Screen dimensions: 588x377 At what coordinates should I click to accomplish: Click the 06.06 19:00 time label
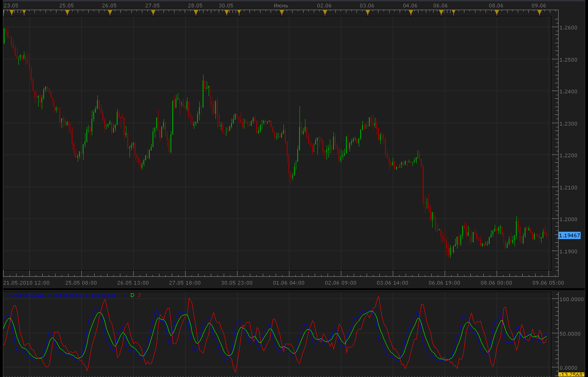click(x=444, y=283)
